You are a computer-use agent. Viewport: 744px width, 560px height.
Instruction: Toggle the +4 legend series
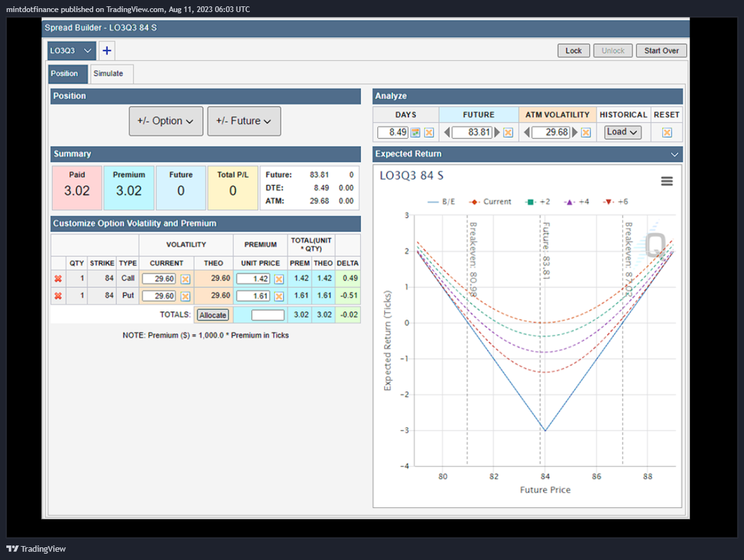pyautogui.click(x=577, y=202)
